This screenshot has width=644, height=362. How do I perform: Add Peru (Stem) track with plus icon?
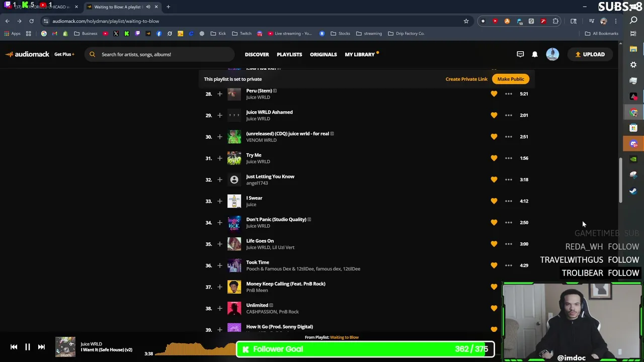[x=219, y=94]
